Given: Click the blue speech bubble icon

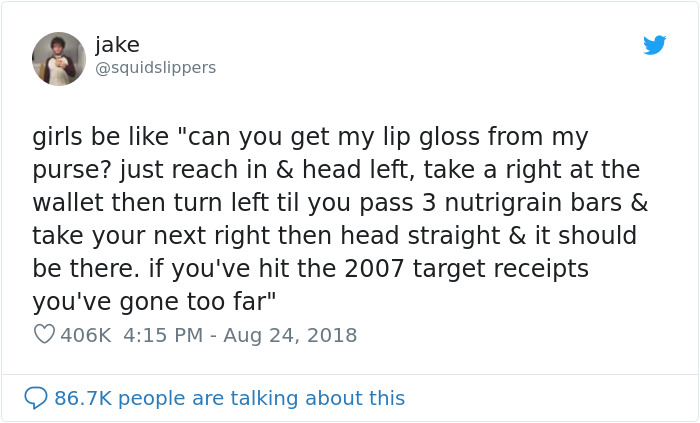Looking at the screenshot, I should [x=37, y=398].
